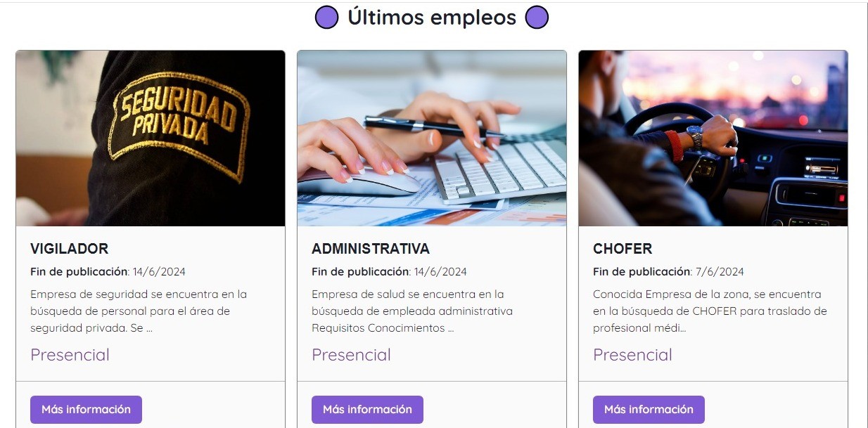The width and height of the screenshot is (868, 428).
Task: Click ADMINISTRATIVA description about Empresa de salud
Action: 412,311
